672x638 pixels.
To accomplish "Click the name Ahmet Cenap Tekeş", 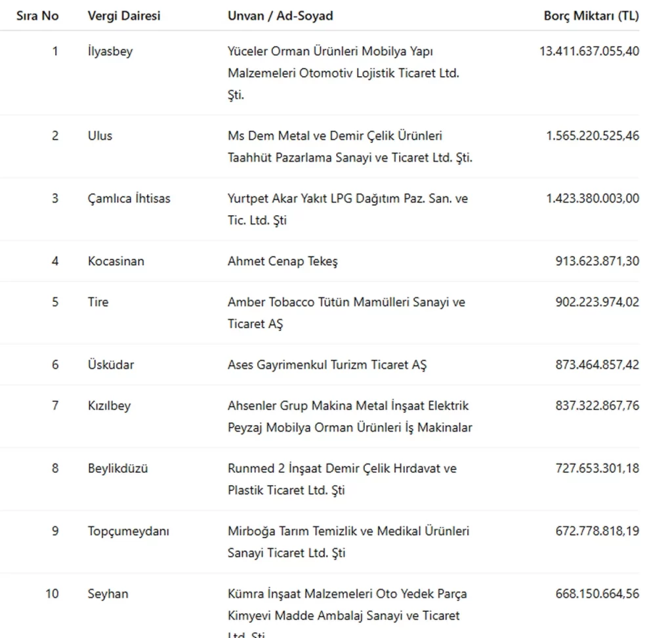I will (x=283, y=261).
